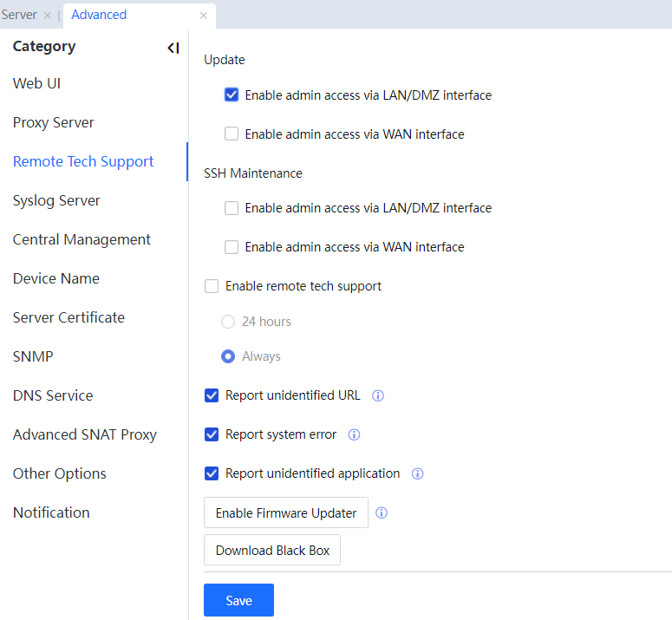Switch to the Server tab
This screenshot has height=620, width=672.
pos(19,15)
